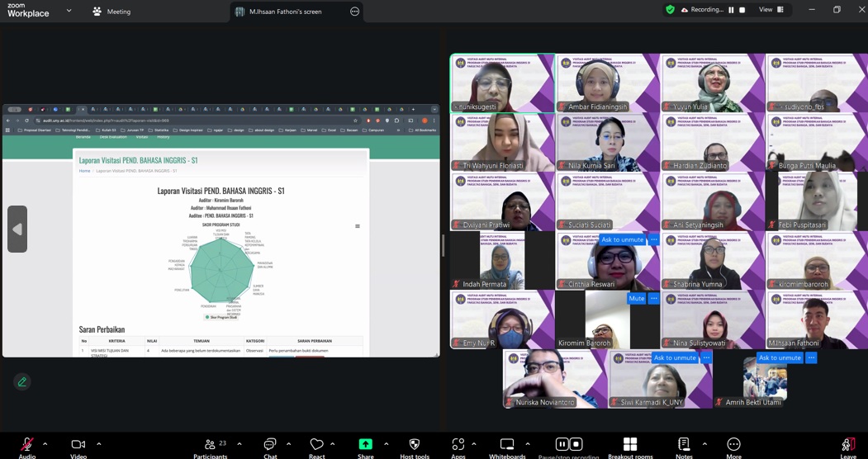Screen dimensions: 868x459
Task: Click Home breadcrumb link in shared page
Action: click(x=84, y=171)
